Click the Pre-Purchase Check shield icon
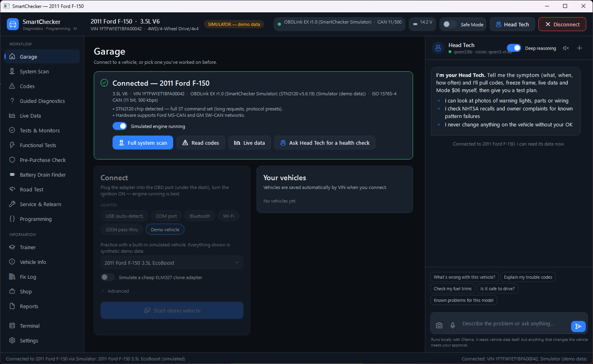This screenshot has height=364, width=593. click(x=12, y=160)
